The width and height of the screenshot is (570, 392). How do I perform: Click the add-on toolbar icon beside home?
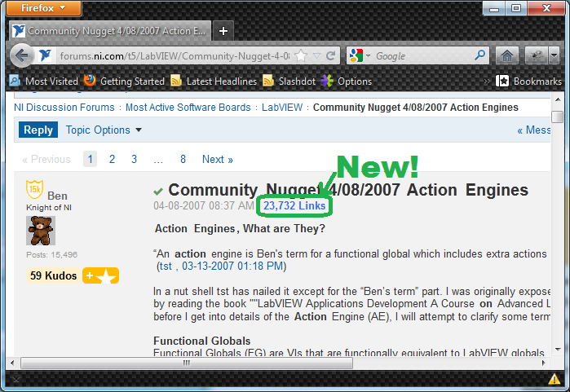point(537,56)
